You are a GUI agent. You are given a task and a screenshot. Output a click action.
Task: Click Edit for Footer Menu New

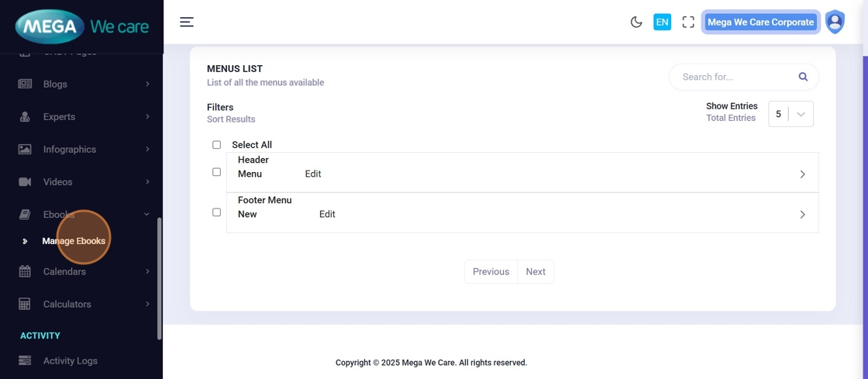tap(327, 215)
